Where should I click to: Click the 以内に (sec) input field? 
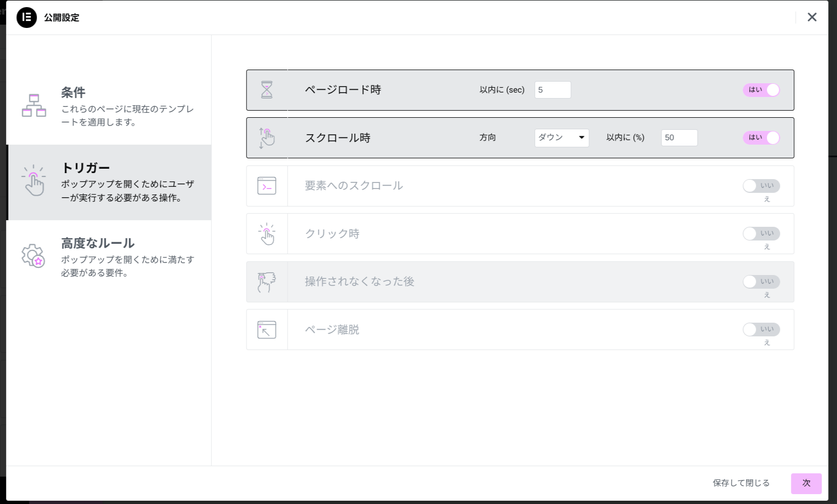pos(553,90)
